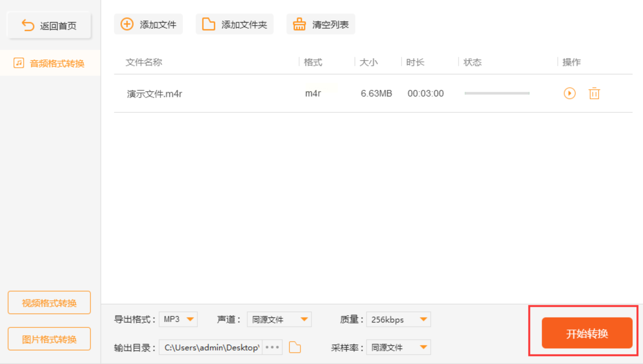Browse output directory with three-dots button
643x364 pixels.
[x=272, y=347]
